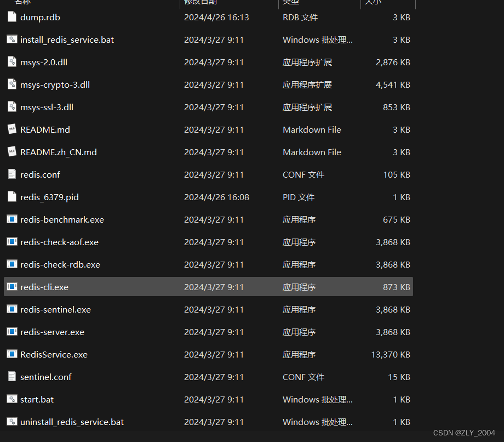
Task: Select the file name dump.rdb
Action: tap(40, 18)
